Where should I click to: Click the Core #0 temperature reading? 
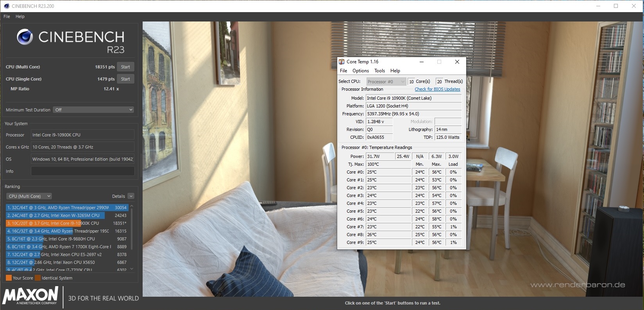coord(388,172)
